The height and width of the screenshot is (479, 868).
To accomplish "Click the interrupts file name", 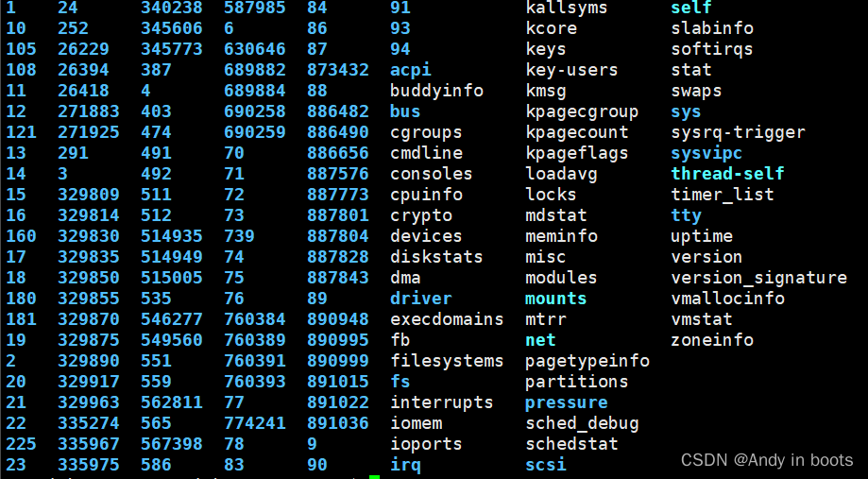I will [x=442, y=402].
